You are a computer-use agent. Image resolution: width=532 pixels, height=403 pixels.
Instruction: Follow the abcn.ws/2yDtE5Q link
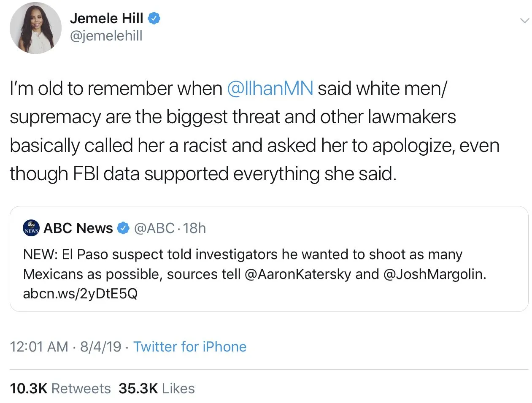(x=80, y=294)
